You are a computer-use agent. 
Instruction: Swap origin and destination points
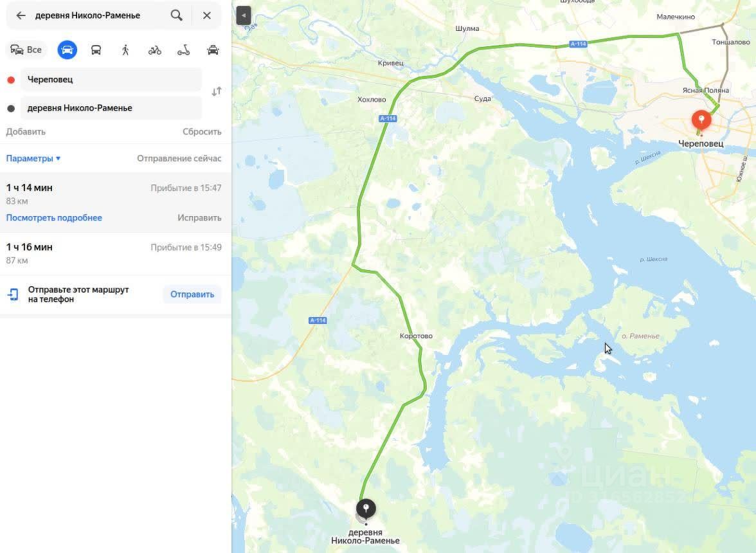(x=217, y=91)
